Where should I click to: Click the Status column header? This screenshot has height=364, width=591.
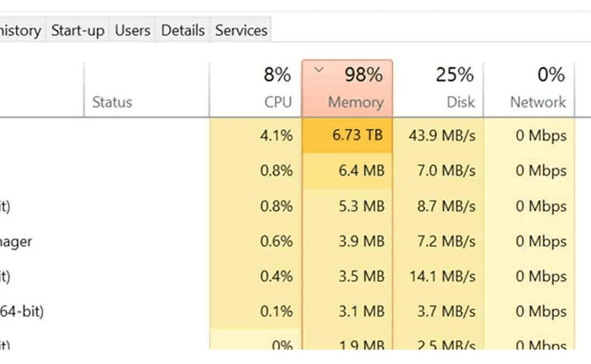point(112,102)
